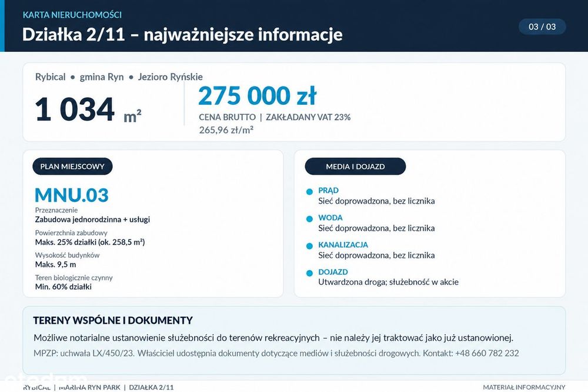
Task: Click the 'PRĄD' utility heading
Action: (x=329, y=191)
